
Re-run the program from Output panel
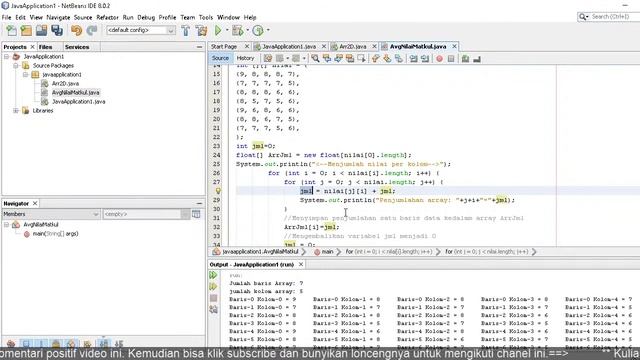(x=213, y=275)
